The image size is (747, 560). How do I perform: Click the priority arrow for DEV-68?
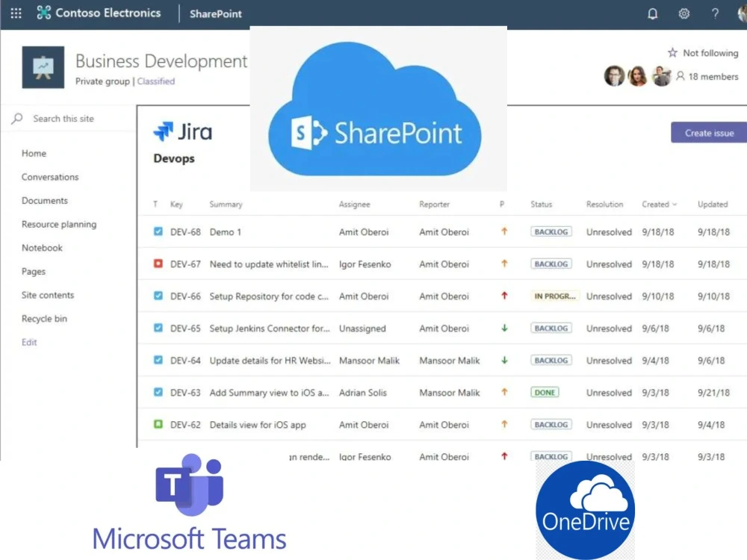pyautogui.click(x=504, y=231)
